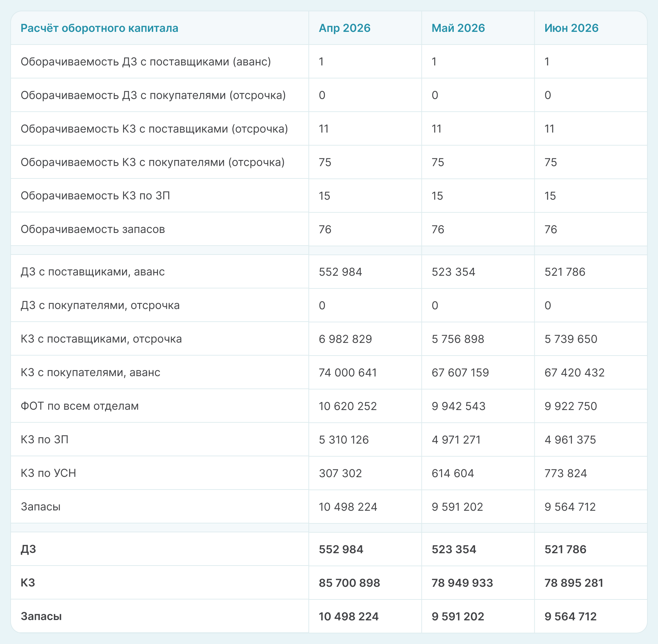This screenshot has width=658, height=644.
Task: Click КЗ с поставщиками, отсрочка label
Action: coord(101,339)
